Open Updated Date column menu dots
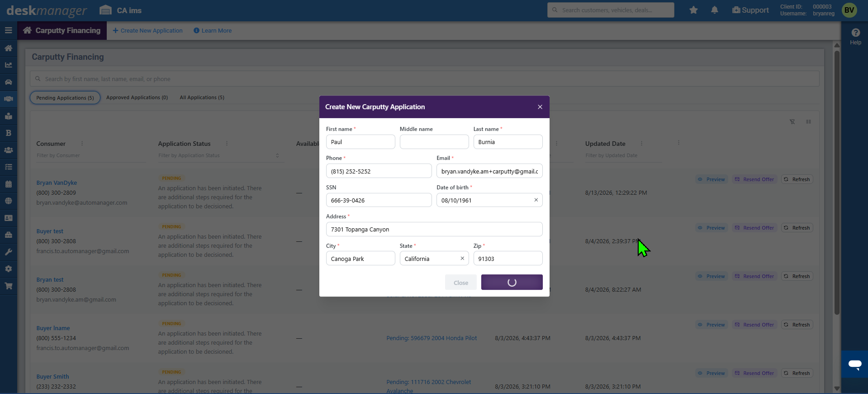The height and width of the screenshot is (394, 868). pos(641,143)
